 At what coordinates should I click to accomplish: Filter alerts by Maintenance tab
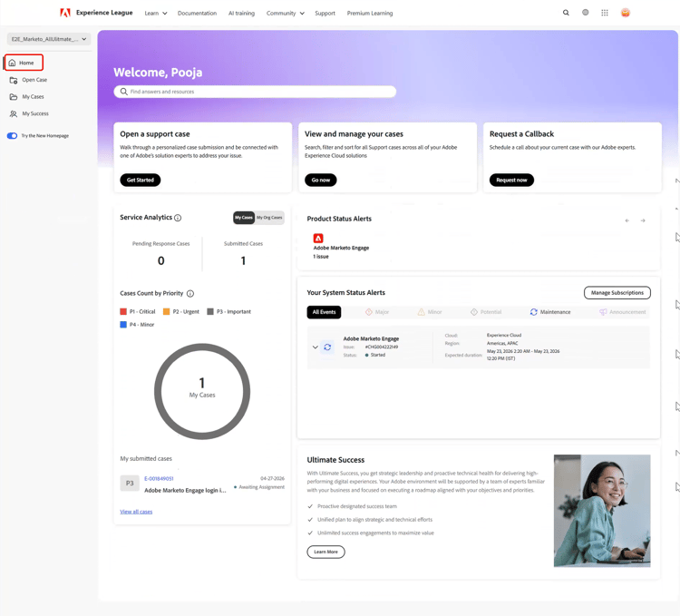(550, 312)
